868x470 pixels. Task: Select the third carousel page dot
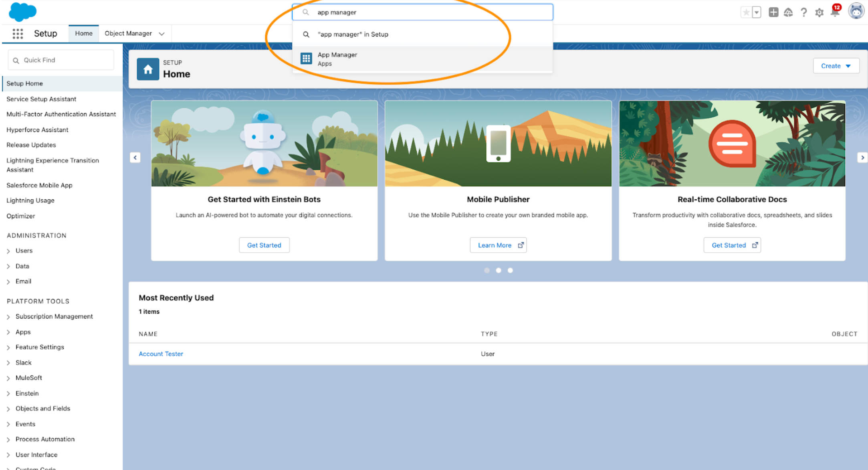pyautogui.click(x=510, y=270)
